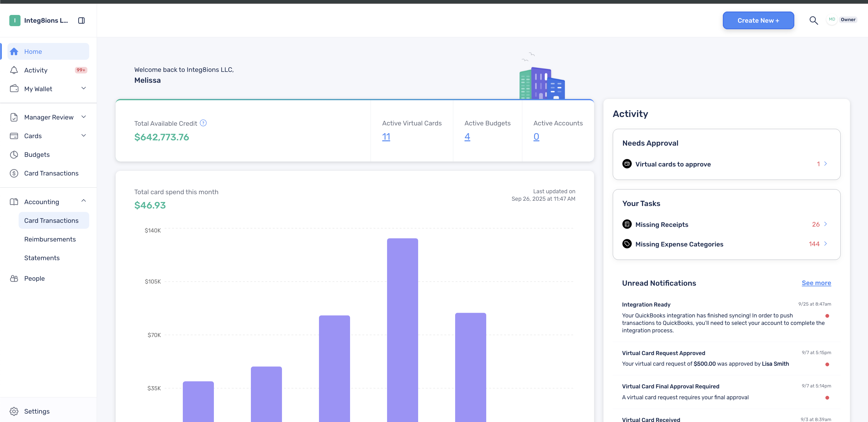This screenshot has height=422, width=868.
Task: Click unread dot on Integration Ready notification
Action: 827,316
